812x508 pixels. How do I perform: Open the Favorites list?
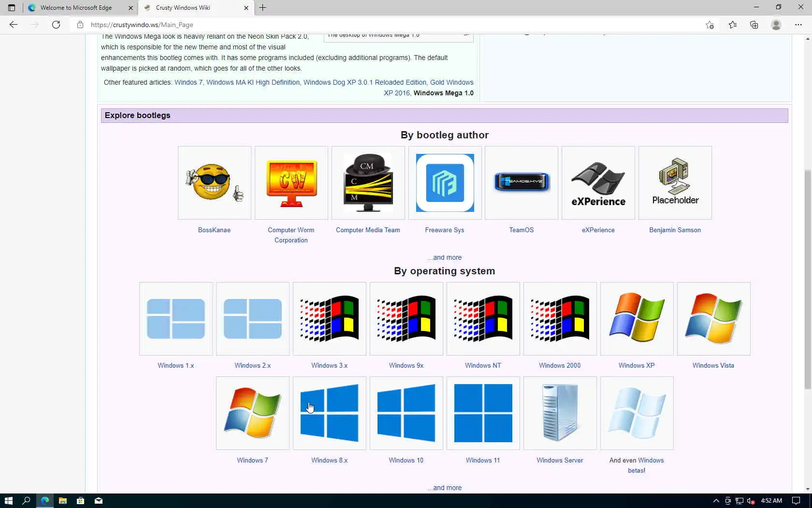click(733, 25)
